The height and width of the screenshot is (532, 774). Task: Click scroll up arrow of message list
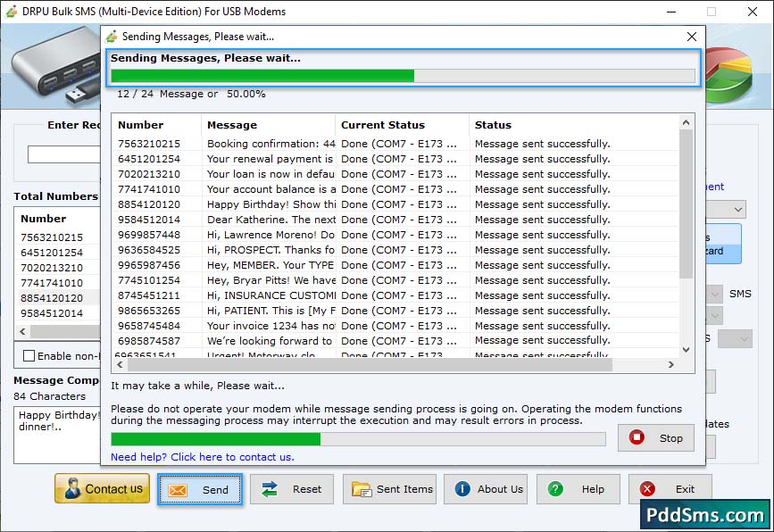(686, 122)
